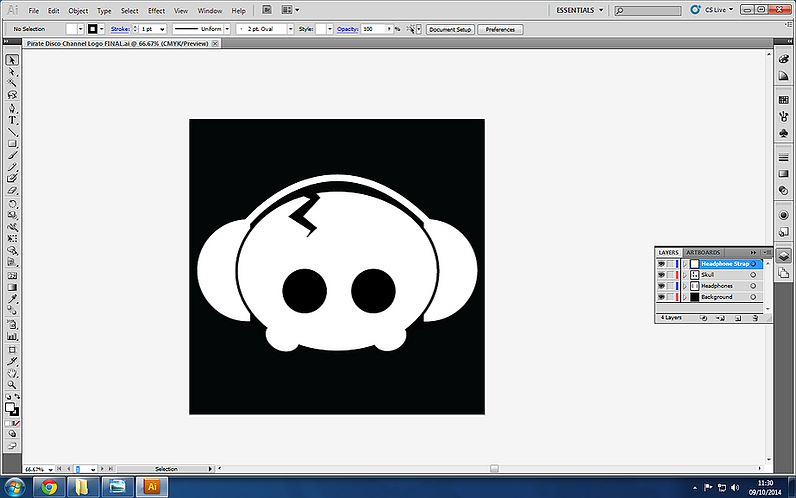The width and height of the screenshot is (796, 498).
Task: Select the Selection tool arrow
Action: click(x=12, y=60)
